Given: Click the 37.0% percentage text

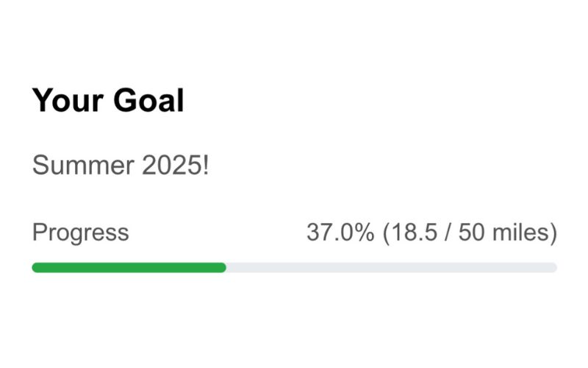Looking at the screenshot, I should click(340, 233).
